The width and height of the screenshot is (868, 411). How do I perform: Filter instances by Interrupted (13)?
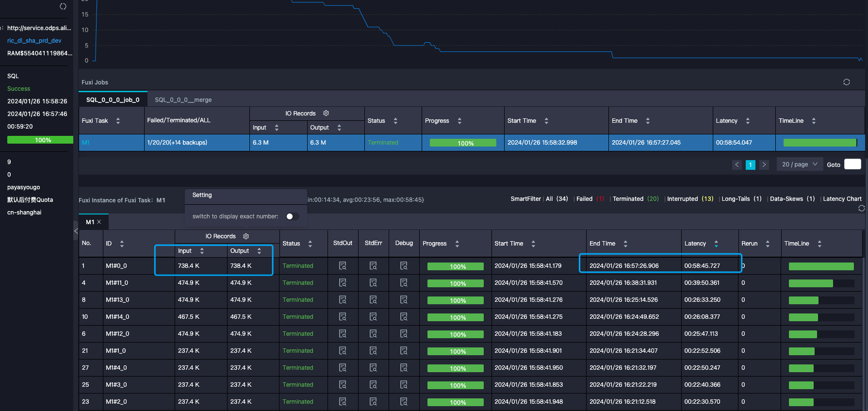[x=690, y=199]
